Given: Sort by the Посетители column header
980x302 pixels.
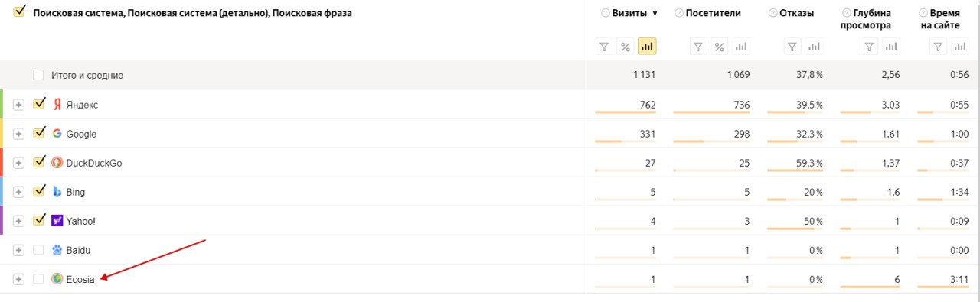Looking at the screenshot, I should pyautogui.click(x=713, y=13).
